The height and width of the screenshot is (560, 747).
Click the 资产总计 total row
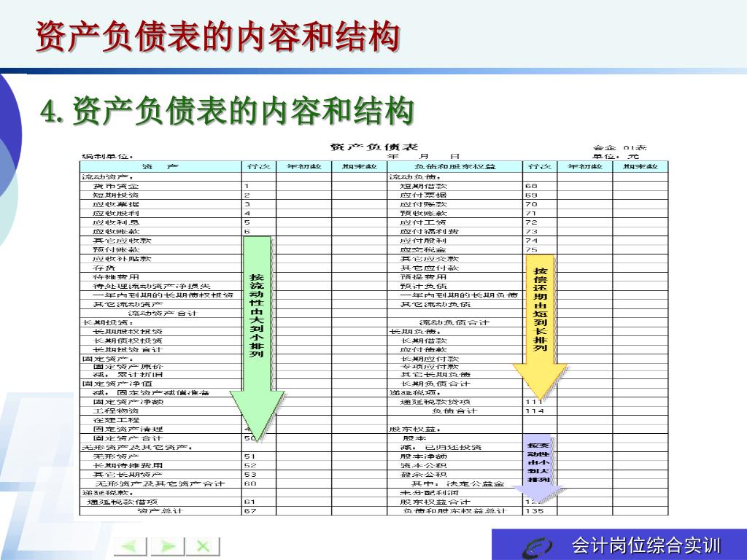160,510
